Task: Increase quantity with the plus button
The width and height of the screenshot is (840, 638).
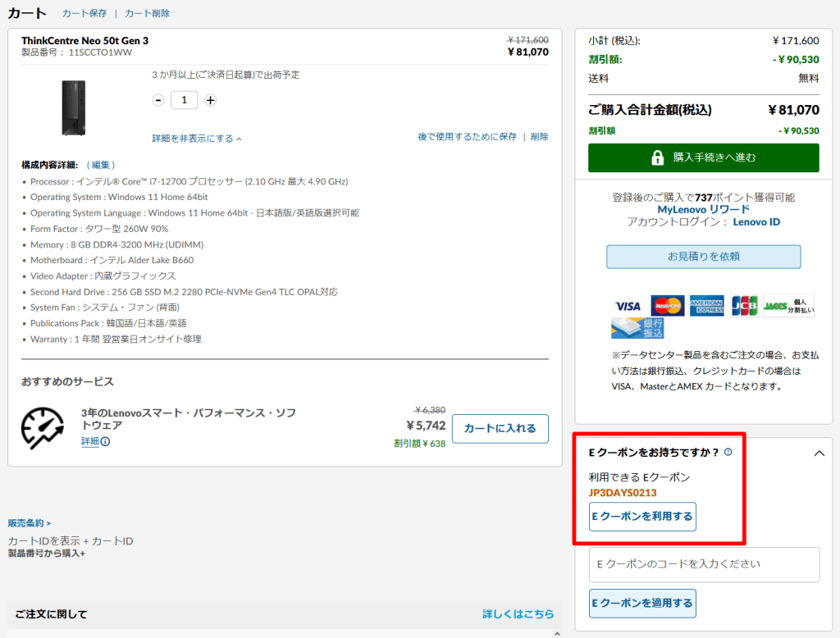Action: tap(210, 100)
